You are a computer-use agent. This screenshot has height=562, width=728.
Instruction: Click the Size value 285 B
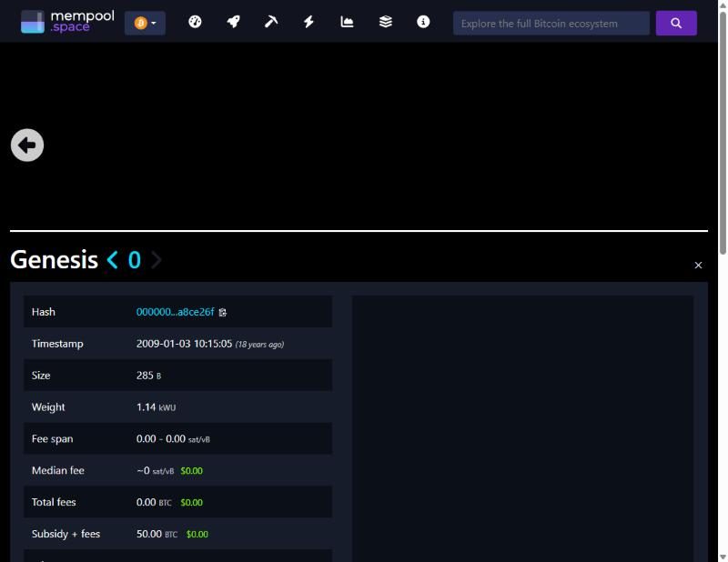tap(148, 376)
